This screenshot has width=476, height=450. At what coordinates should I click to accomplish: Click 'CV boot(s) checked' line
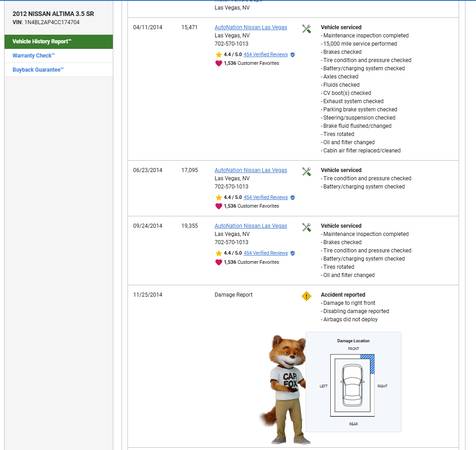[x=346, y=93]
